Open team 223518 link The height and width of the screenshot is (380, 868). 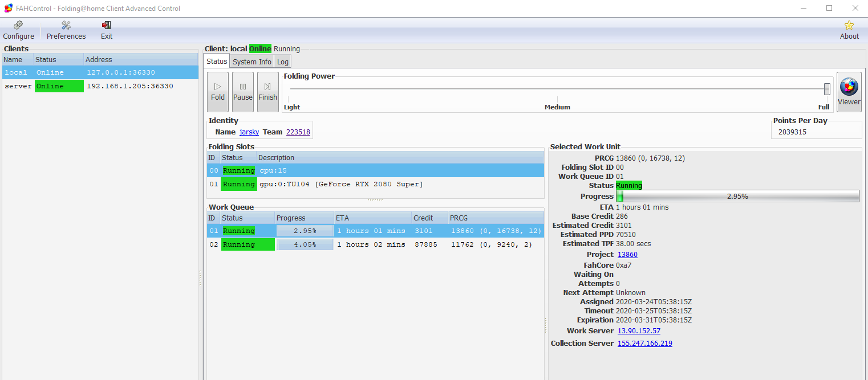point(298,132)
